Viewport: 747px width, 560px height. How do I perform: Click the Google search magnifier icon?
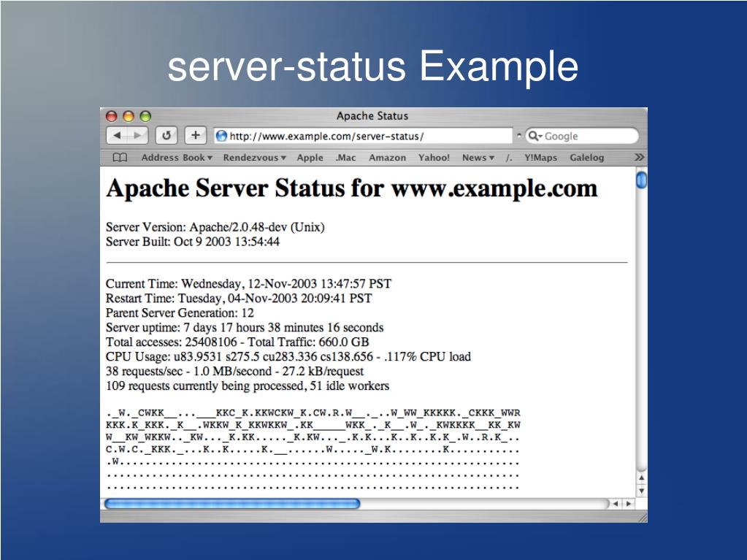click(534, 136)
